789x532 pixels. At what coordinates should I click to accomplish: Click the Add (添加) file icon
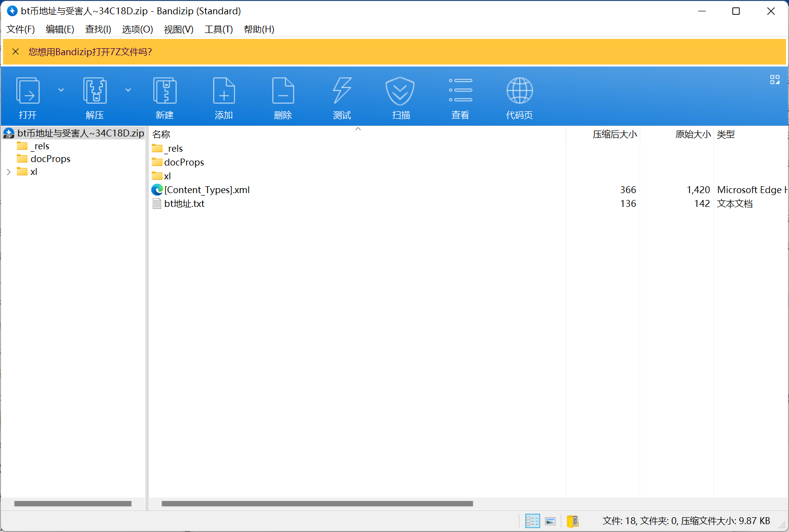224,91
